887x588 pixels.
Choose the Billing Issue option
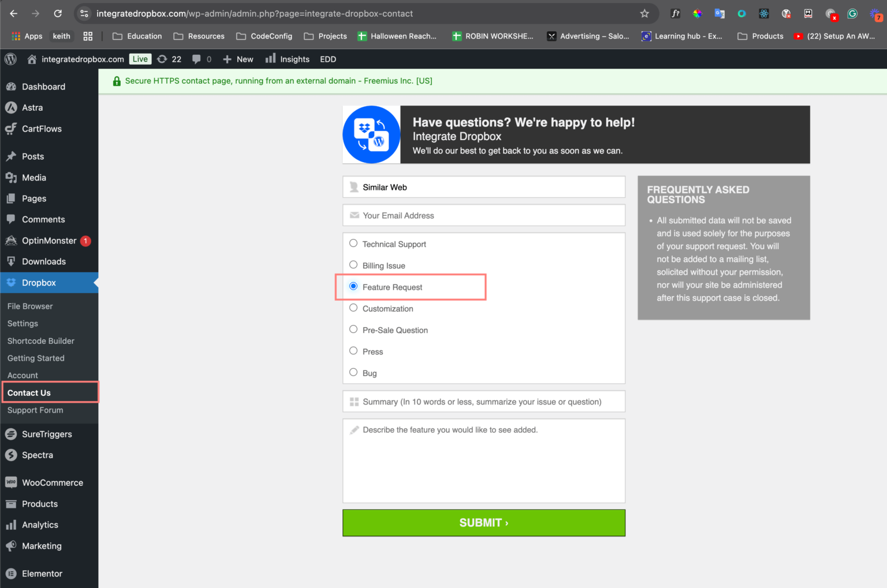[353, 264]
